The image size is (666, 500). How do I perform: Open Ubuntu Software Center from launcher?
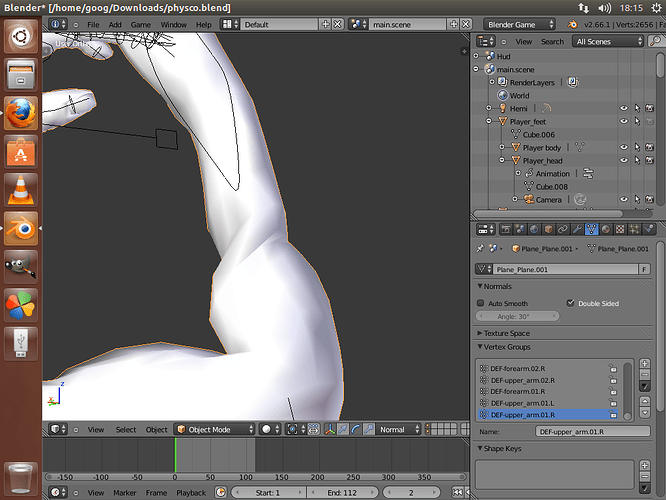21,152
